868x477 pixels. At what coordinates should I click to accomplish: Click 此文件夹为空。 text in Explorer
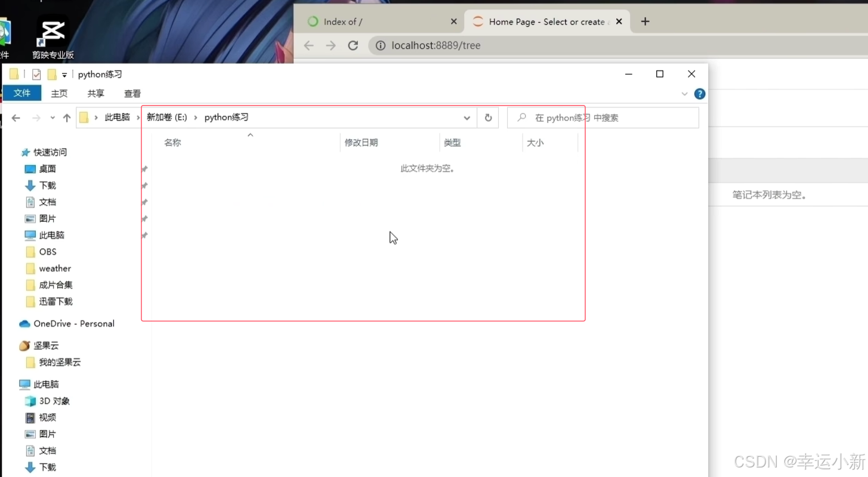(x=428, y=169)
